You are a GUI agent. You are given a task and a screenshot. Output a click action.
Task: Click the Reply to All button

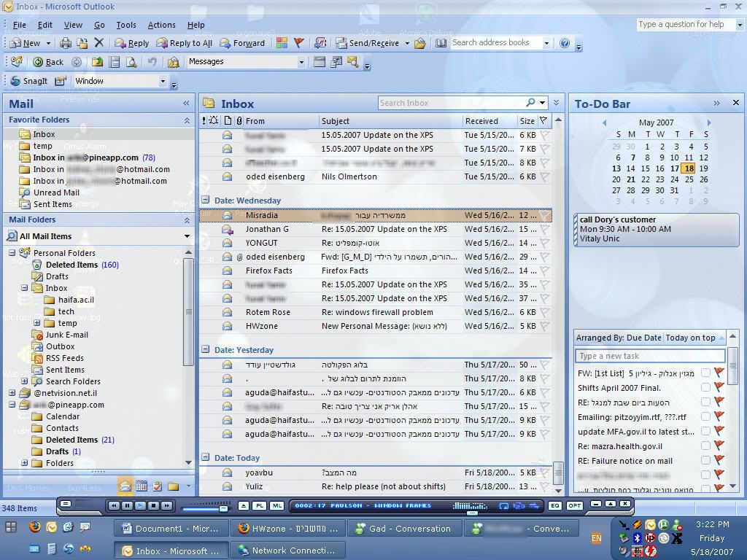coord(185,43)
